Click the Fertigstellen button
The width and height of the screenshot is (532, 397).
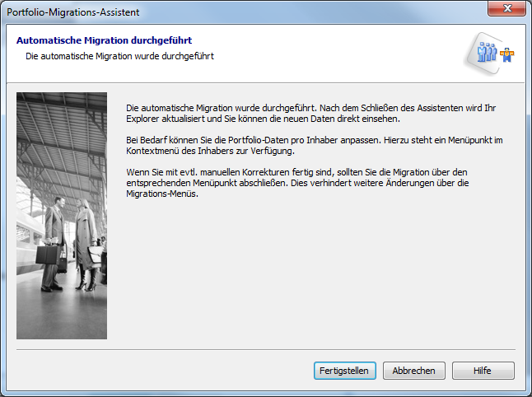pyautogui.click(x=345, y=371)
